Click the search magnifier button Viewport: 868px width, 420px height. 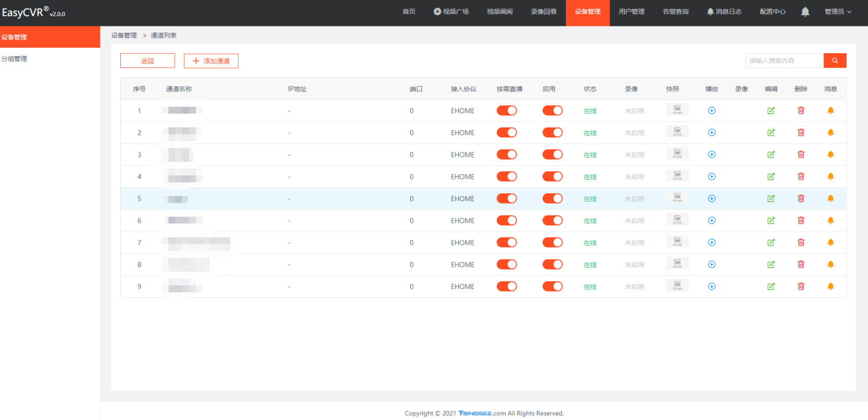pyautogui.click(x=834, y=60)
